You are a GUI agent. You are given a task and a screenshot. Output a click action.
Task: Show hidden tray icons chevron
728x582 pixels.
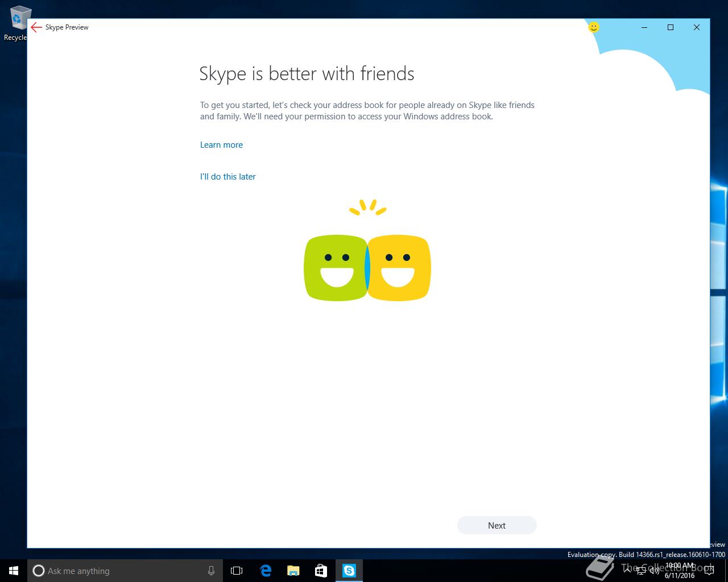(x=627, y=571)
